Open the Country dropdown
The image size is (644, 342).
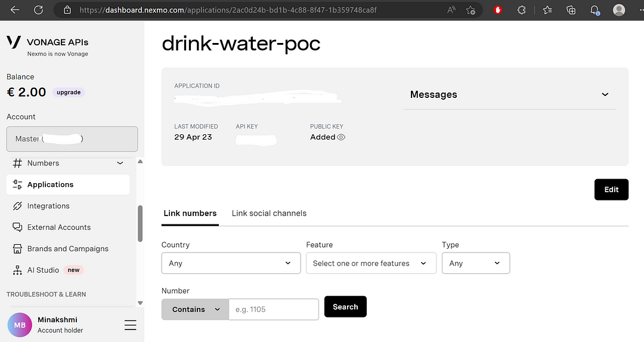[231, 263]
